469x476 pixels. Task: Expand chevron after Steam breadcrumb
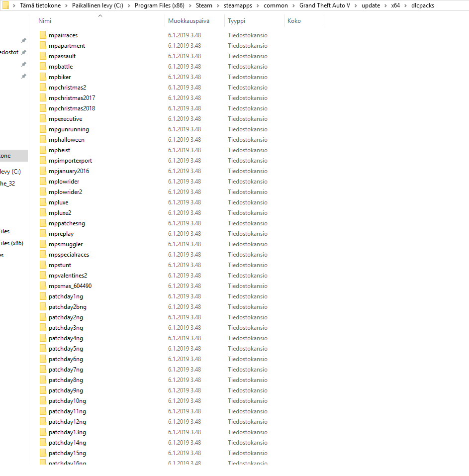[x=218, y=5]
